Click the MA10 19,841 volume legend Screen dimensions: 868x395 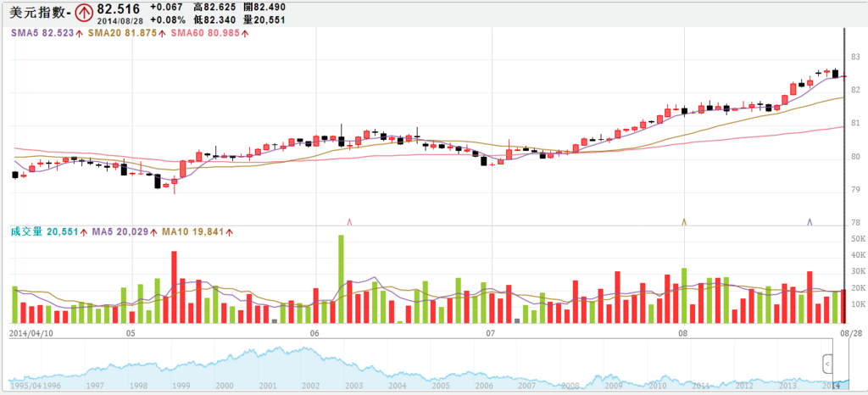pos(192,232)
